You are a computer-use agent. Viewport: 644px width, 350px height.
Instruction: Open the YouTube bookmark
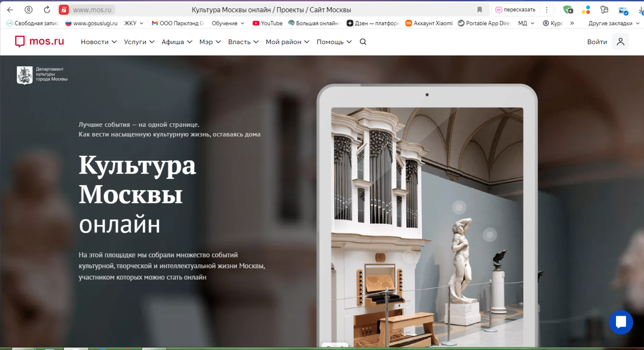tap(267, 23)
